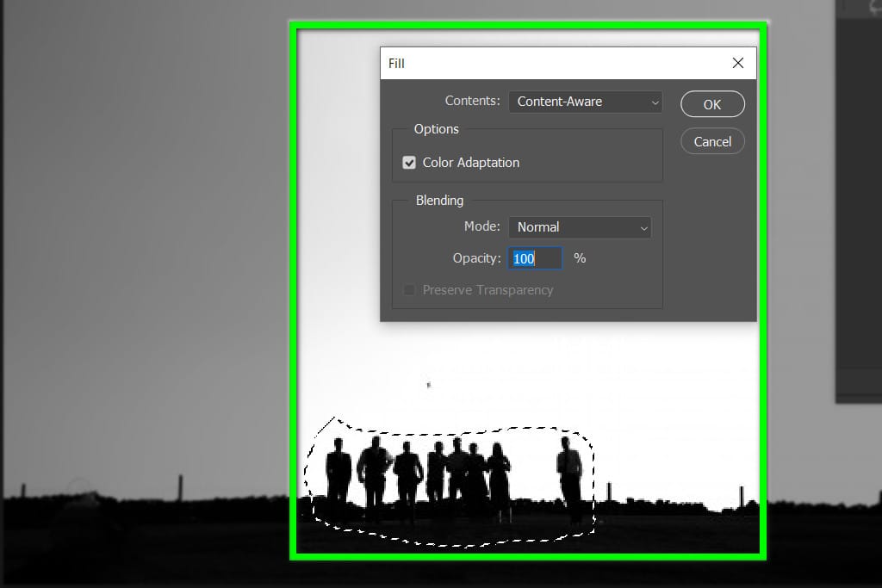Click the fence post on the left horizon

pyautogui.click(x=180, y=486)
